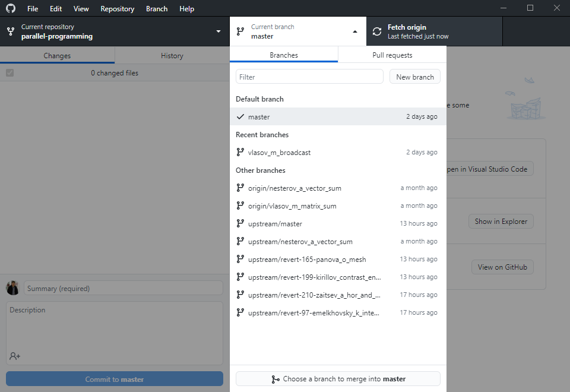570x392 pixels.
Task: Click branch icon of upstream/revert-165-panova_o_mesh
Action: [240, 259]
